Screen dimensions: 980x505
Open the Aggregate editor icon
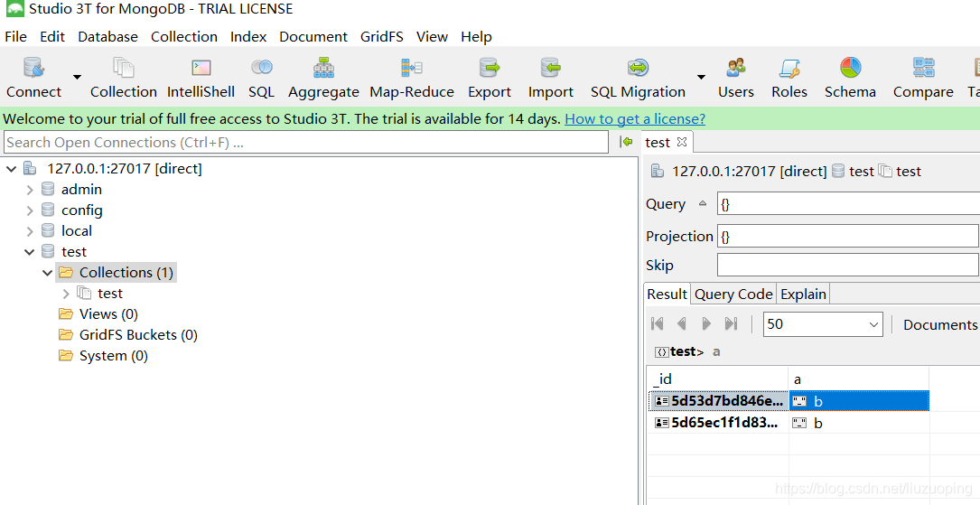tap(323, 78)
